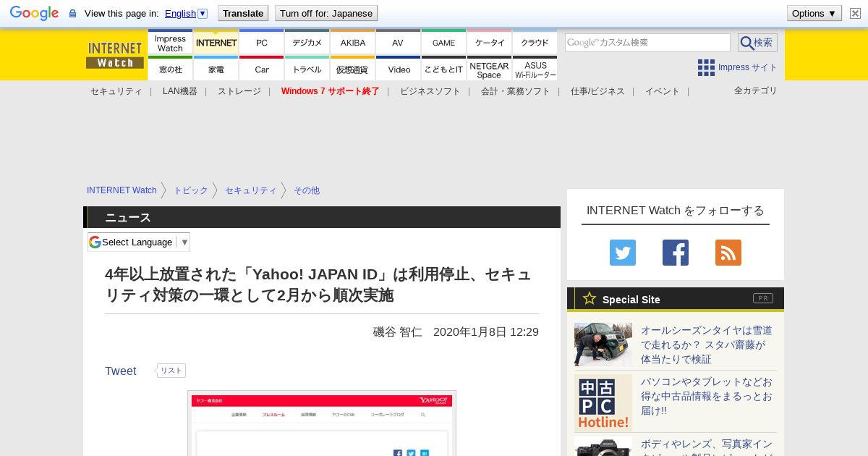Click the その他 breadcrumb link
The height and width of the screenshot is (456, 868).
click(307, 190)
